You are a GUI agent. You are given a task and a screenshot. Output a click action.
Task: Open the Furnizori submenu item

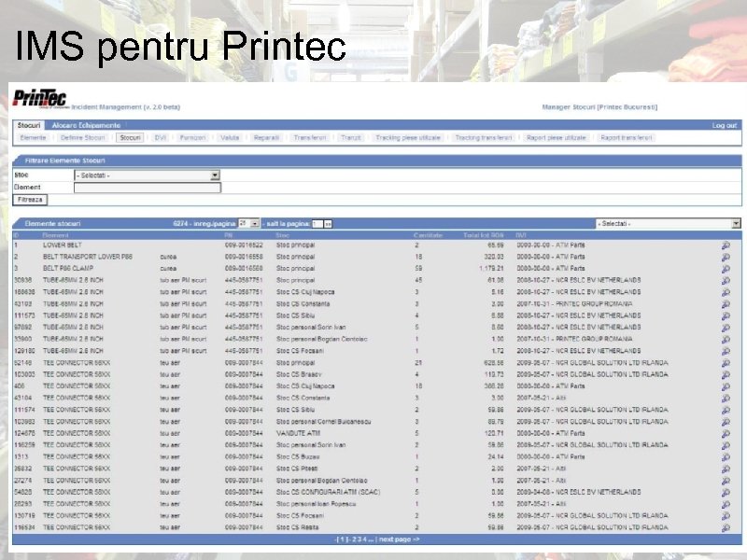[x=193, y=137]
